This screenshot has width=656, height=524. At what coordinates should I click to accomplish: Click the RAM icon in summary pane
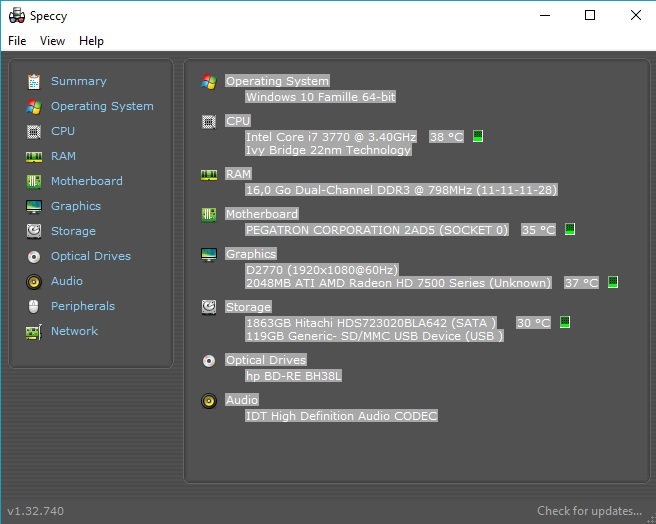coord(209,175)
